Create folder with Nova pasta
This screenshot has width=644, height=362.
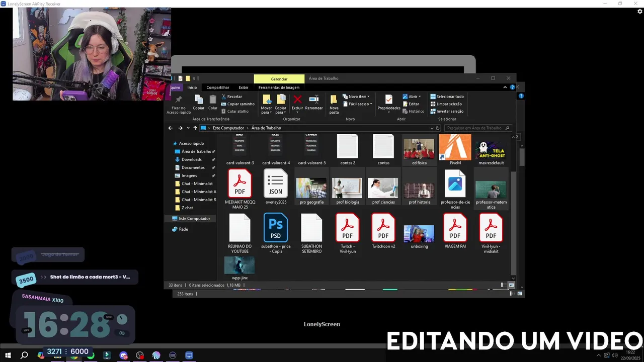coord(334,104)
